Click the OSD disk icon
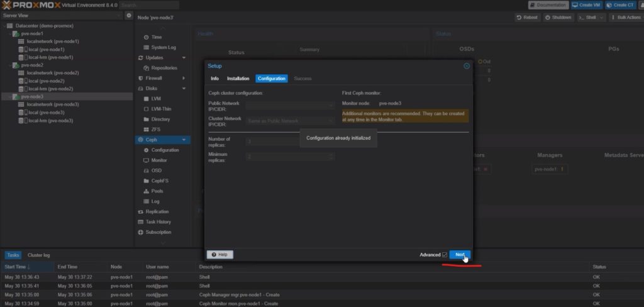644x307 pixels. tap(146, 171)
